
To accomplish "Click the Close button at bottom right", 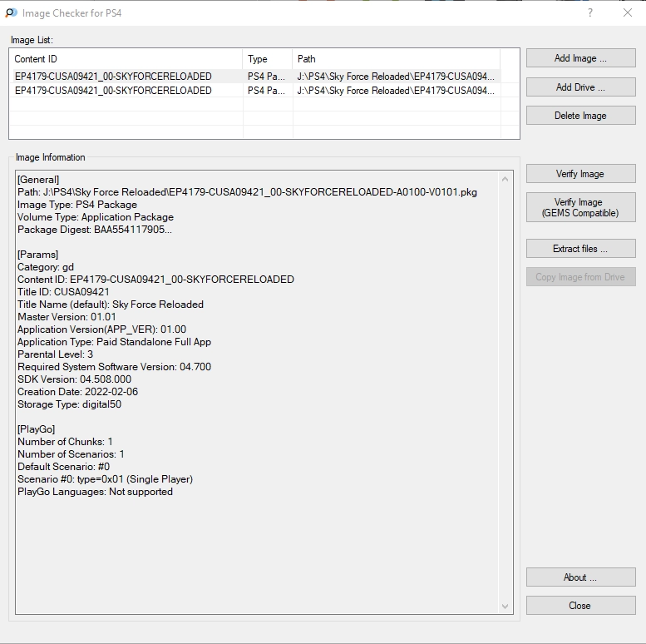I will pos(580,606).
